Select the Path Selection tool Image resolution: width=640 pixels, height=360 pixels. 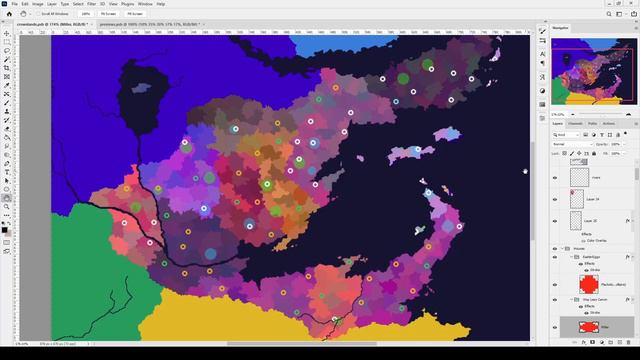[x=7, y=181]
